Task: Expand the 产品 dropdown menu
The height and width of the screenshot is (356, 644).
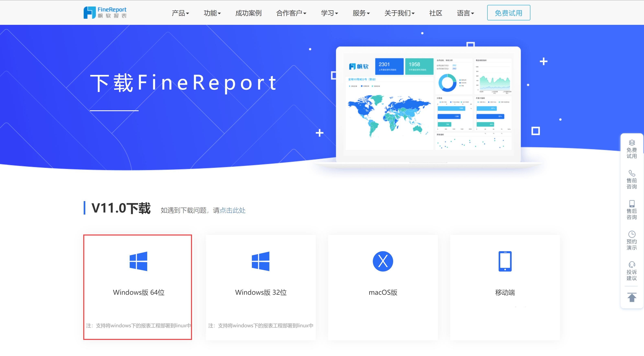Action: (x=180, y=13)
